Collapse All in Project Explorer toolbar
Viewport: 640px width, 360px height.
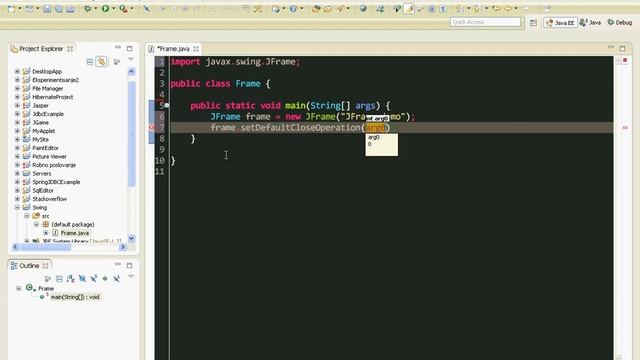coord(90,62)
